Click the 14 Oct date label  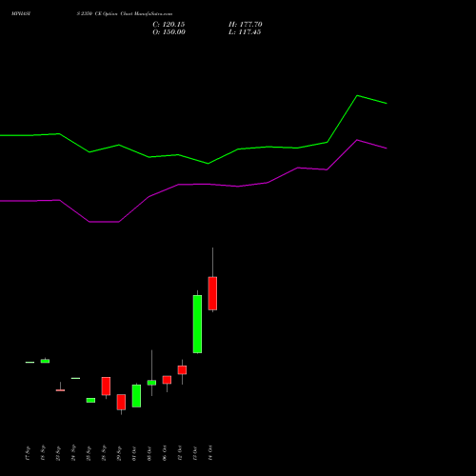tap(210, 453)
